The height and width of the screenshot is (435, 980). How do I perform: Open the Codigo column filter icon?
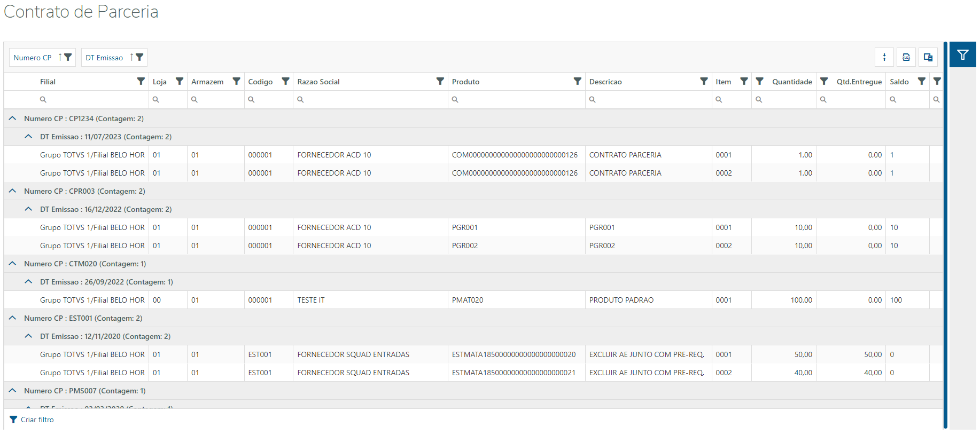coord(285,81)
